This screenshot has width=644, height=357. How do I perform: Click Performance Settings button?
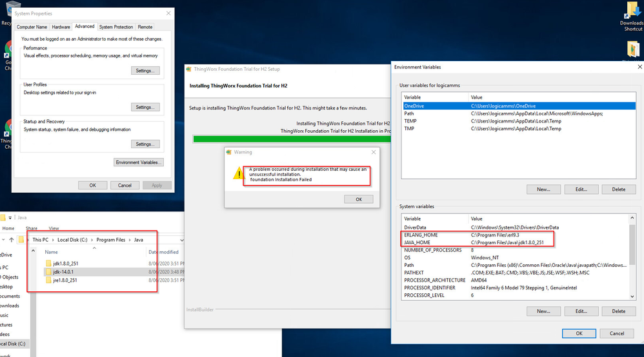coord(145,71)
